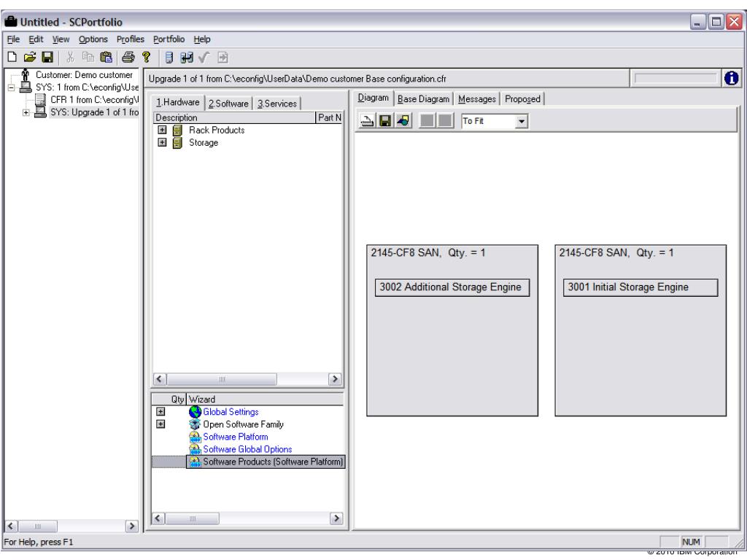Image resolution: width=747 pixels, height=560 pixels.
Task: Click the diagram save floppy icon
Action: pos(385,121)
